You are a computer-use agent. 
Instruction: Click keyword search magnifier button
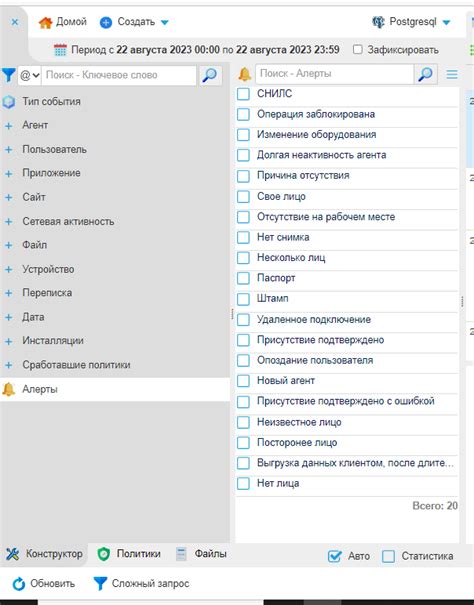point(210,75)
